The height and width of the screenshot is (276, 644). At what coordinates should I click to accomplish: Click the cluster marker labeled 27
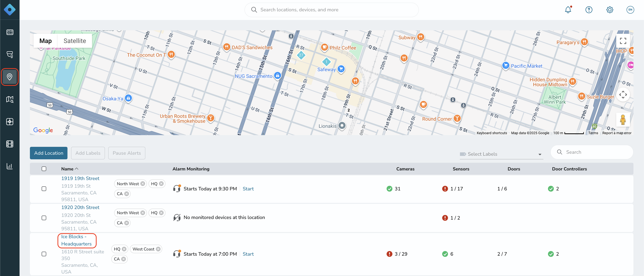[301, 55]
